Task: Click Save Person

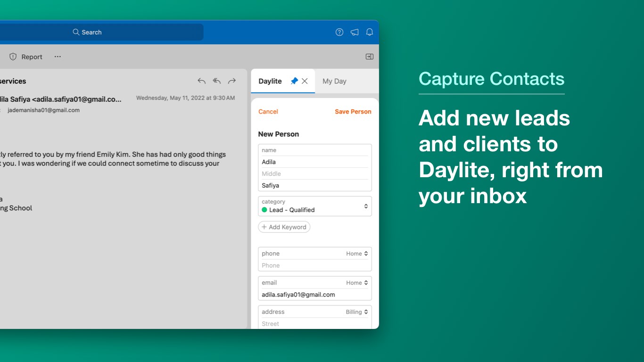Action: [x=353, y=112]
